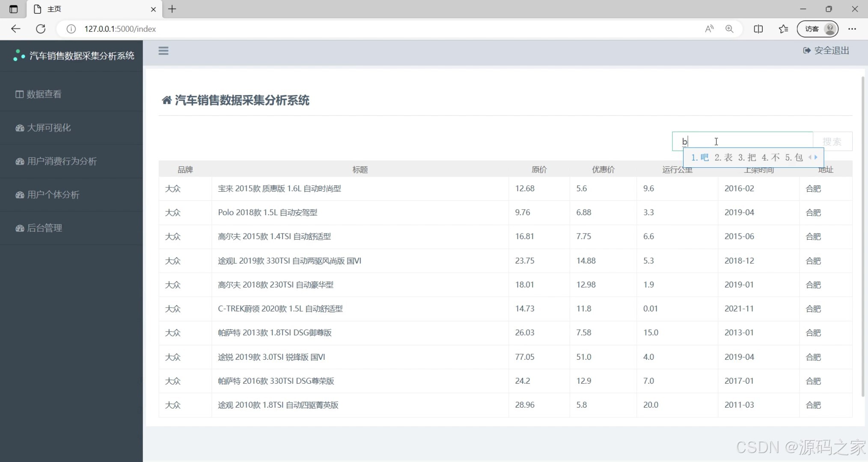Open 数据查看 sidebar menu
The height and width of the screenshot is (462, 868).
[x=44, y=94]
